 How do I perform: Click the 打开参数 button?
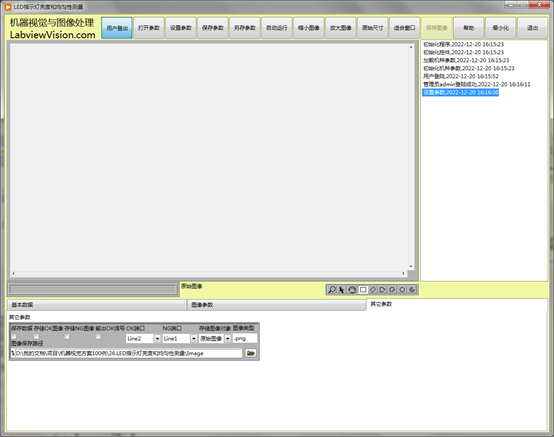tap(149, 28)
